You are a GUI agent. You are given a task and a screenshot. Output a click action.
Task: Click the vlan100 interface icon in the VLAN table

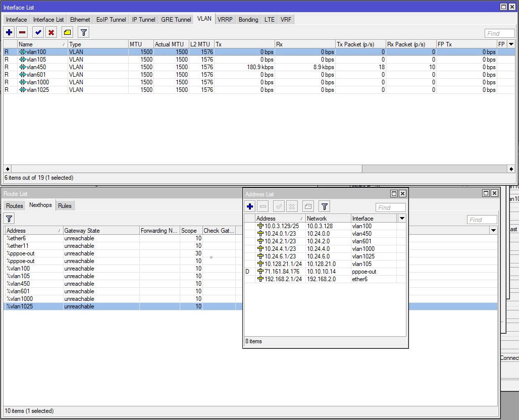tap(23, 52)
